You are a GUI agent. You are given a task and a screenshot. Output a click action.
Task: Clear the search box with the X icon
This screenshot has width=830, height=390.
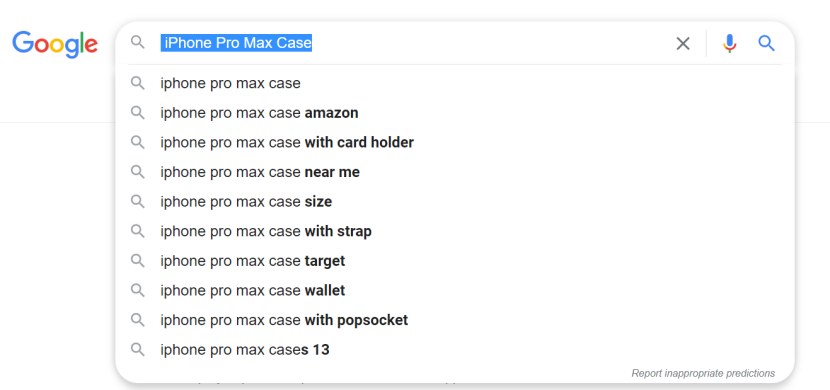pyautogui.click(x=683, y=43)
